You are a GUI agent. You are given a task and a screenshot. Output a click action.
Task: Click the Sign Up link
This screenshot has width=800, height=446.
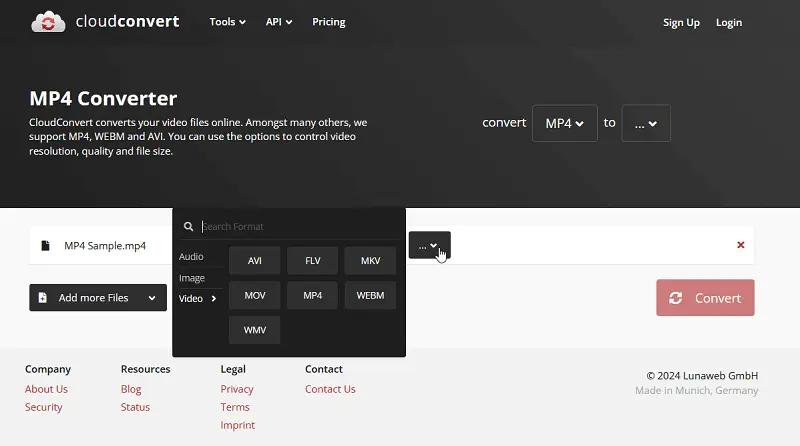(x=681, y=23)
